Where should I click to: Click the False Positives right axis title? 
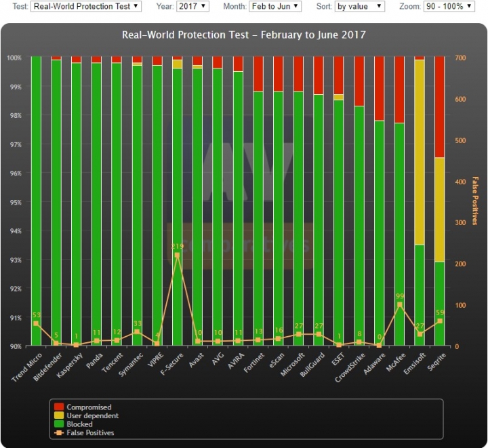pyautogui.click(x=475, y=201)
